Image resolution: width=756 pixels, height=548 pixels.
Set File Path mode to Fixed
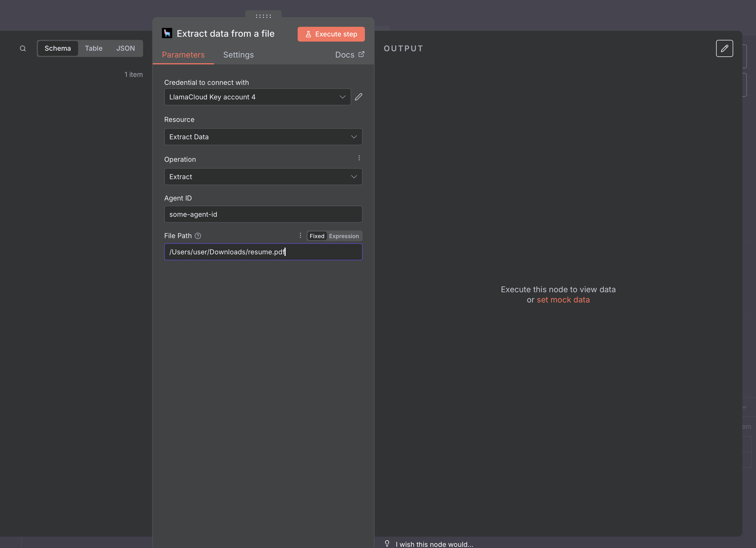click(x=317, y=236)
